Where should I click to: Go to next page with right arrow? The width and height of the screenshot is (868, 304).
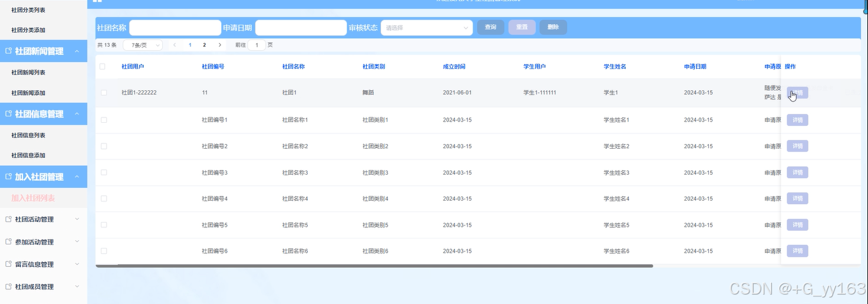click(x=220, y=45)
